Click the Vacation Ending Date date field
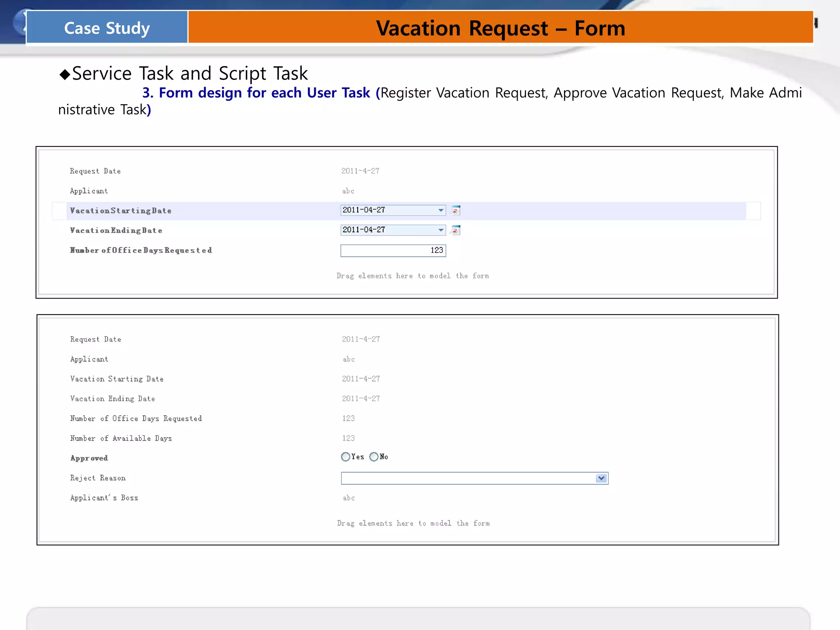Screen dimensions: 840x630 [388, 230]
